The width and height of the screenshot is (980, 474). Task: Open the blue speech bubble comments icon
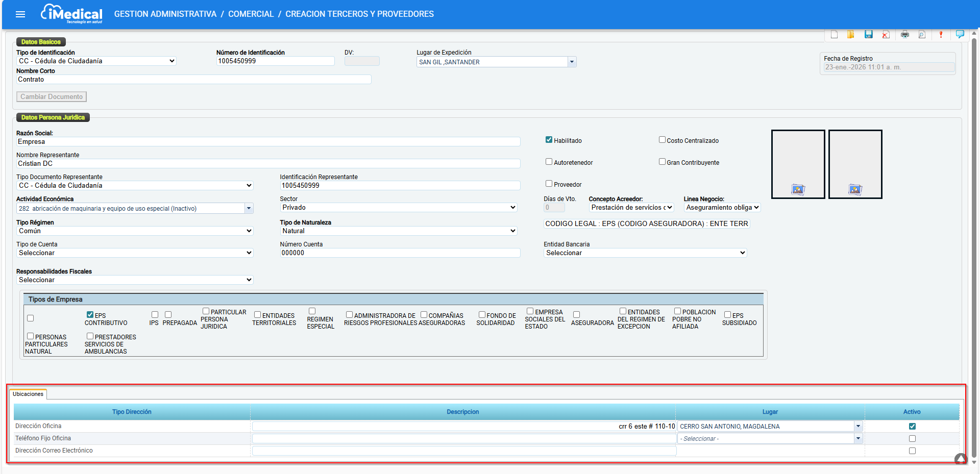click(x=960, y=34)
